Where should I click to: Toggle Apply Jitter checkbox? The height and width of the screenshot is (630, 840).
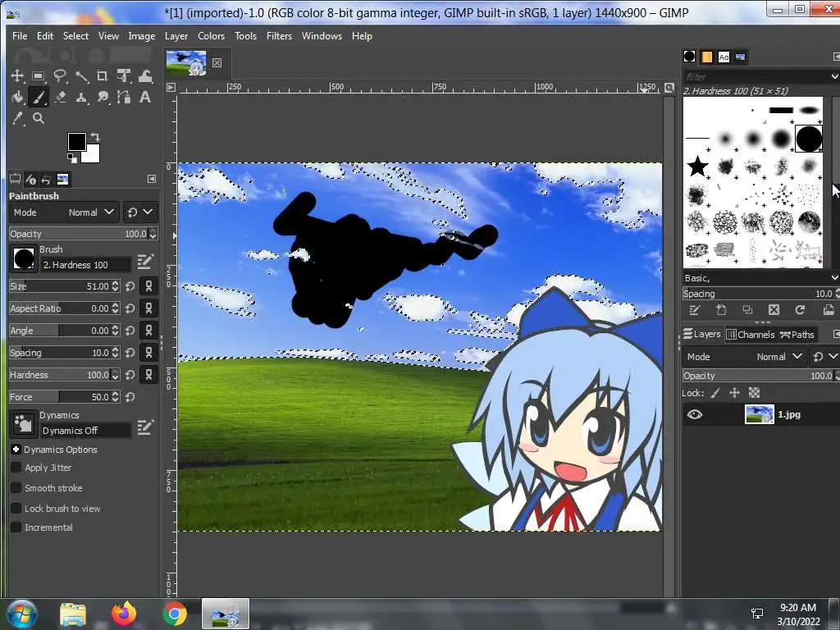(x=16, y=468)
